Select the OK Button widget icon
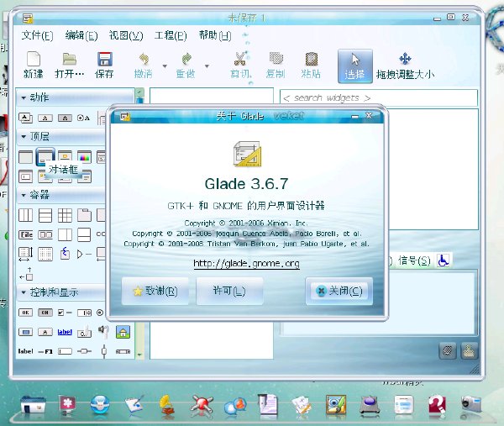This screenshot has height=426, width=504. coord(25,313)
